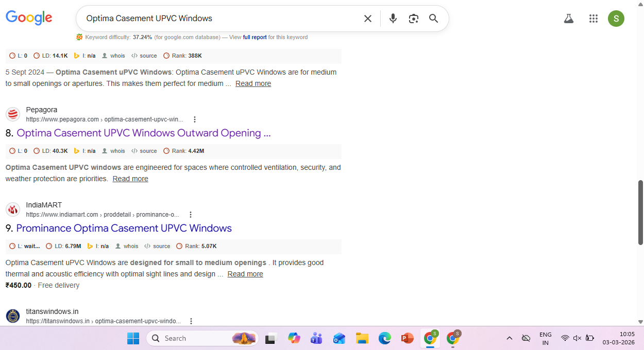Click Bing I: n/a in Pepagora bar
The width and height of the screenshot is (644, 350).
click(84, 151)
